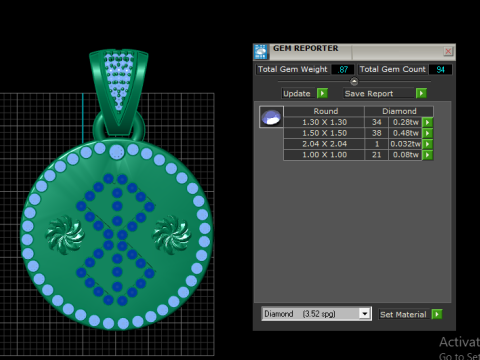The width and height of the screenshot is (480, 360).
Task: Select the right floral swirl ornament
Action: pyautogui.click(x=171, y=235)
